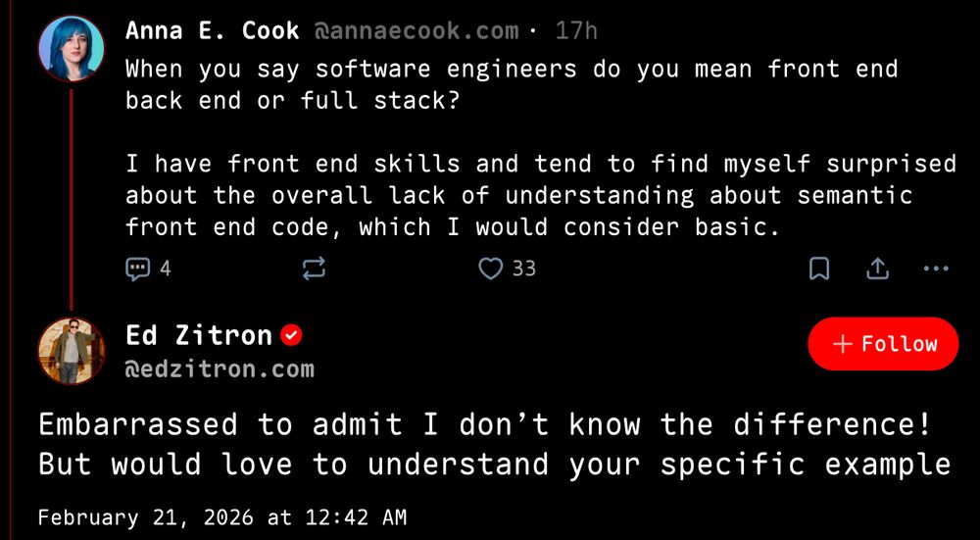Click the 17h post timestamp
Screen dimensions: 980x540
point(576,31)
